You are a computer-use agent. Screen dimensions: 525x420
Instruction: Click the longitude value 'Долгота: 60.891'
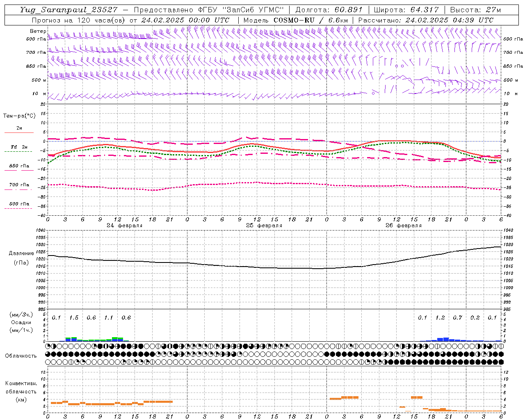pyautogui.click(x=329, y=10)
